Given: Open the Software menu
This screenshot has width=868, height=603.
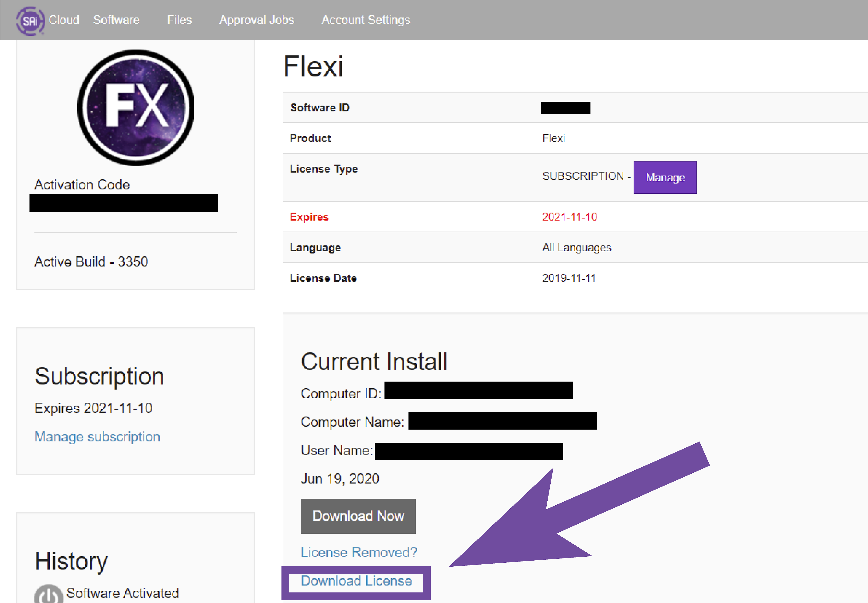Looking at the screenshot, I should point(116,20).
